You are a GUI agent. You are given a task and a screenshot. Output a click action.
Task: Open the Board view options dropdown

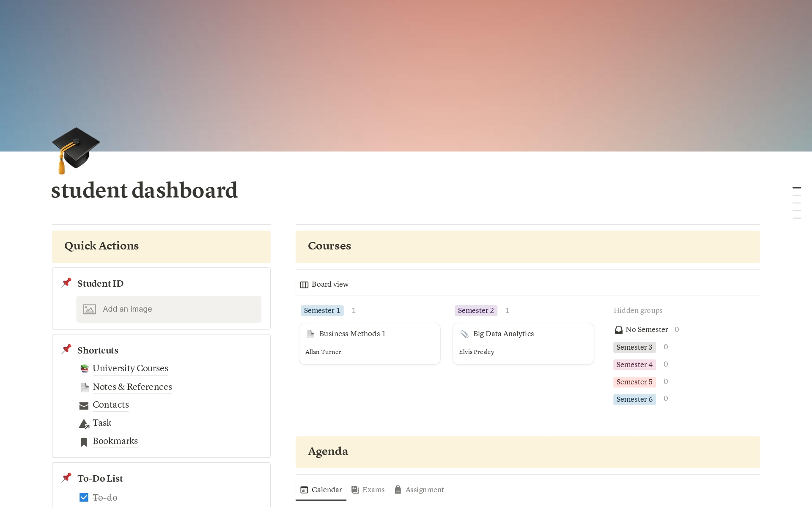point(329,284)
